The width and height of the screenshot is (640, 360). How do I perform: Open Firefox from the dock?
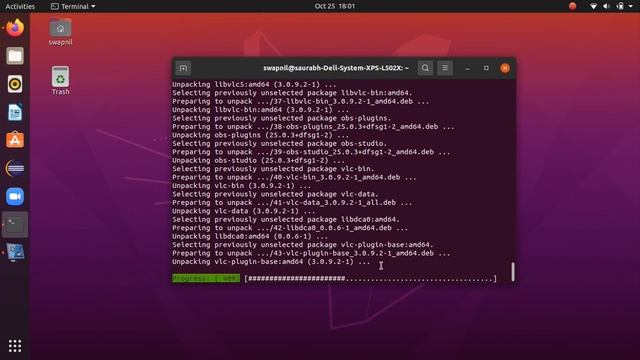pyautogui.click(x=15, y=28)
